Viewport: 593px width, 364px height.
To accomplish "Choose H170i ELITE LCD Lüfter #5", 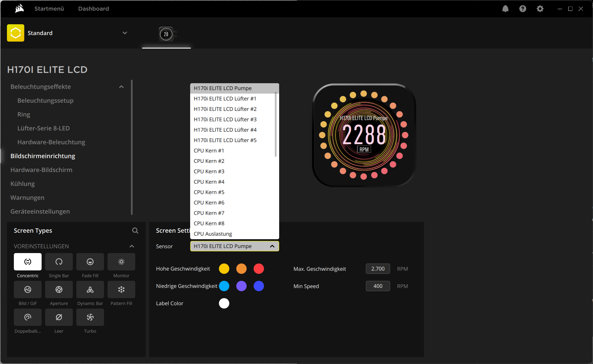I will (x=233, y=140).
